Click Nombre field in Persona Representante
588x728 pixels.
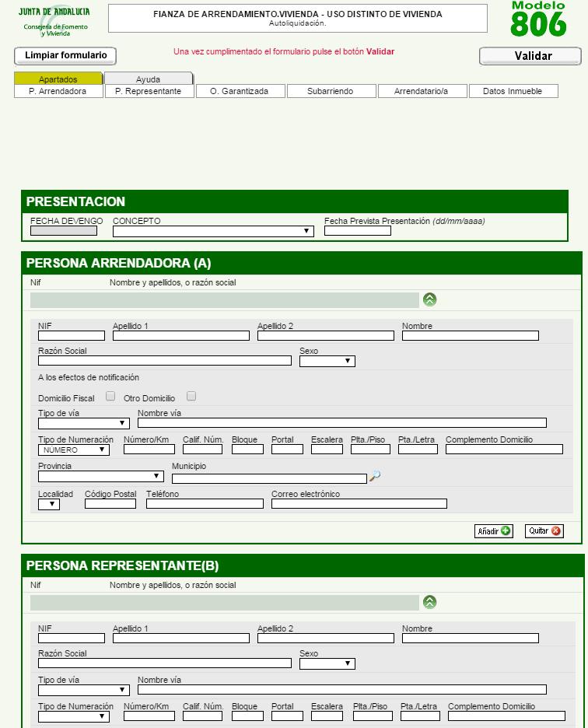pyautogui.click(x=471, y=639)
